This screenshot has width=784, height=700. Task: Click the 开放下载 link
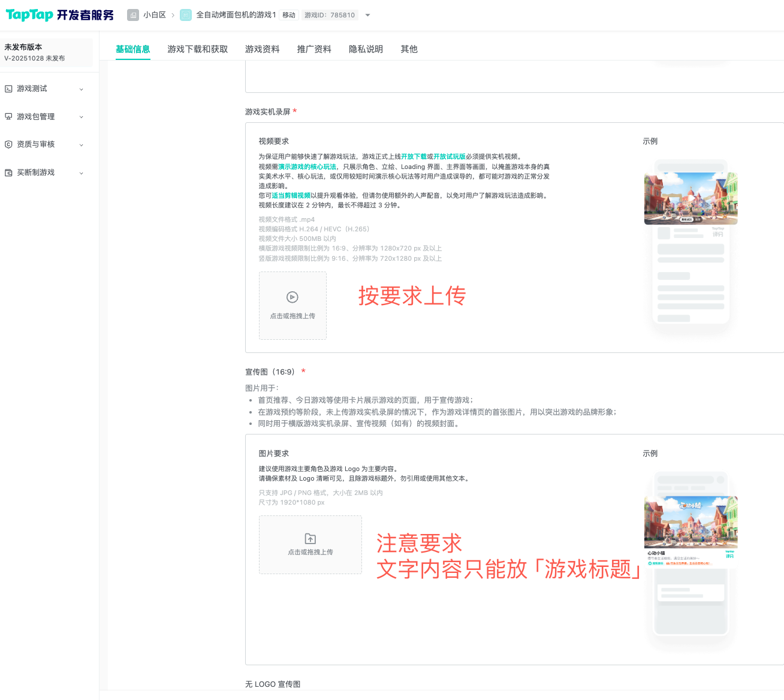[414, 156]
